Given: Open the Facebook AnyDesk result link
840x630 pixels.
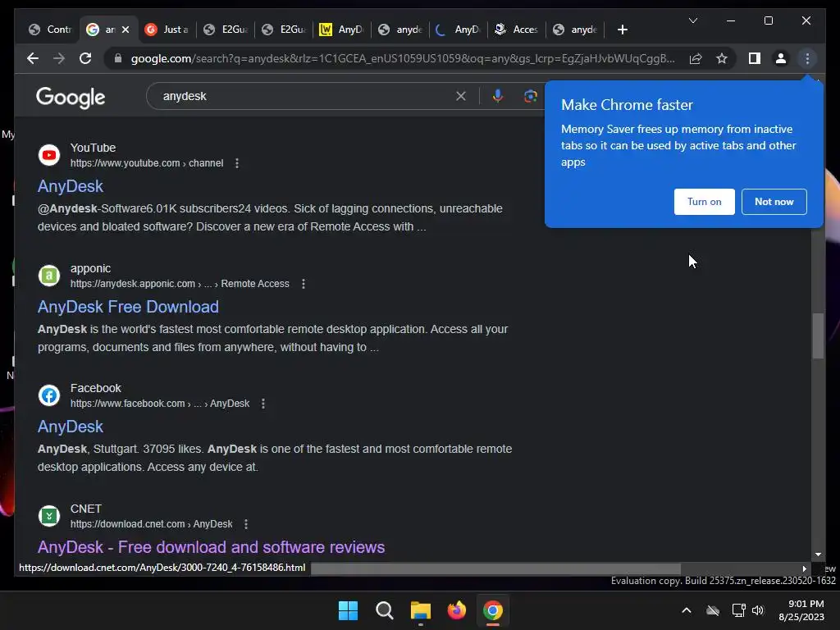Looking at the screenshot, I should coord(71,427).
